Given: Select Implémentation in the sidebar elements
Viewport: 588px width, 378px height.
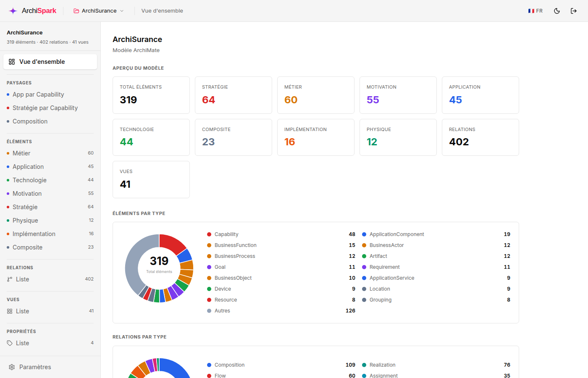Looking at the screenshot, I should pyautogui.click(x=50, y=234).
